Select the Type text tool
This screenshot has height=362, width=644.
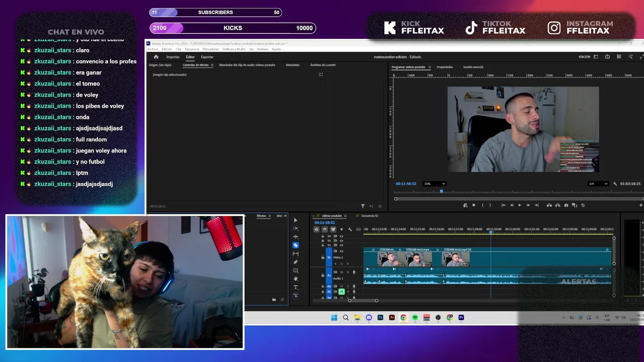(296, 287)
